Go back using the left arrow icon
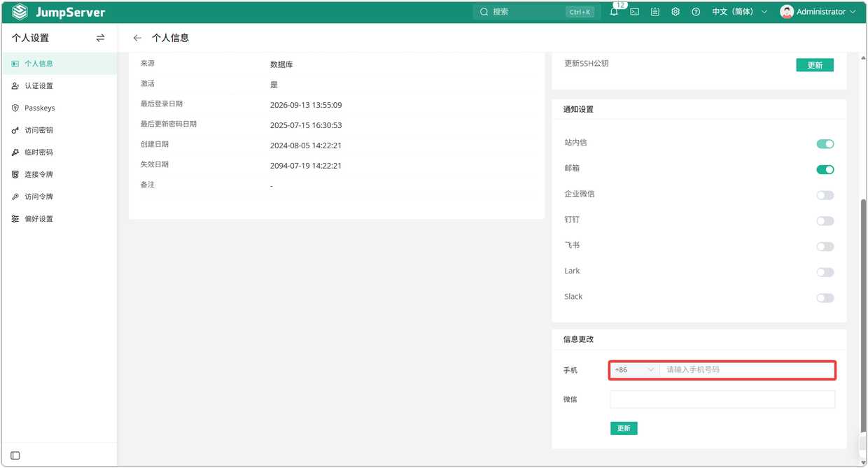This screenshot has height=468, width=868. [137, 38]
